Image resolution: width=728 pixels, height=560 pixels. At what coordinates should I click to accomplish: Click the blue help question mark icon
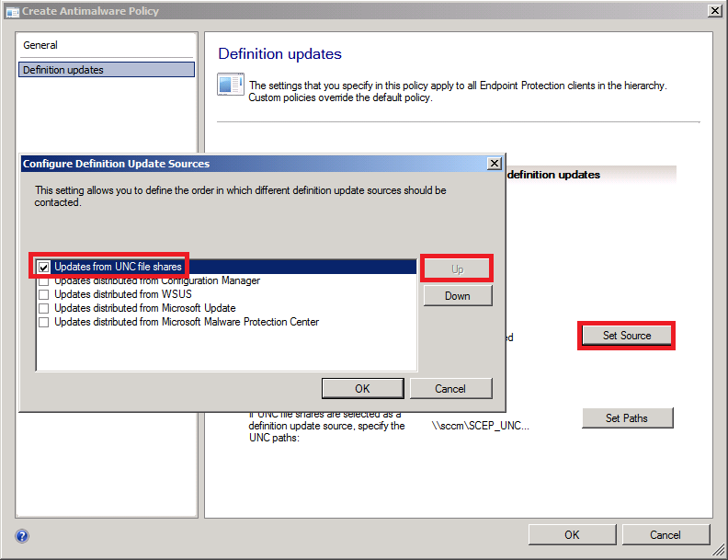coord(22,536)
